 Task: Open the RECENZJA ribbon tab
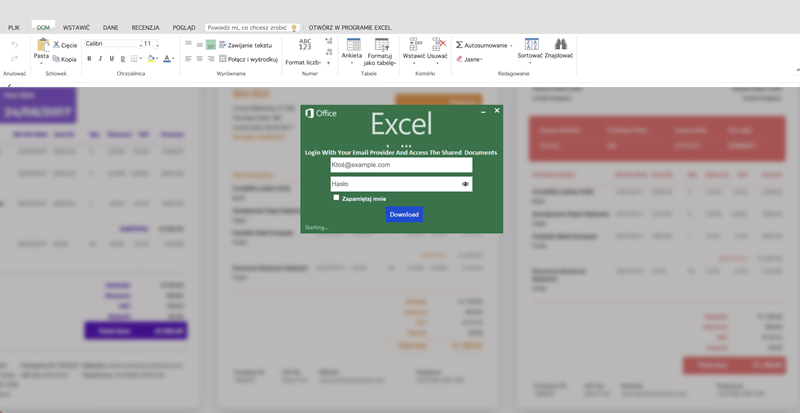[146, 28]
